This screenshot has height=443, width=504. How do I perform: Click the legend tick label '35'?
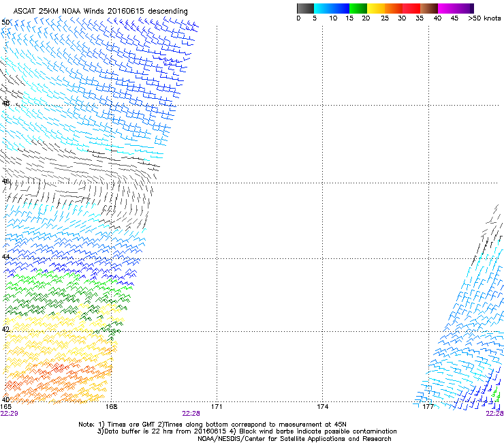pos(420,18)
